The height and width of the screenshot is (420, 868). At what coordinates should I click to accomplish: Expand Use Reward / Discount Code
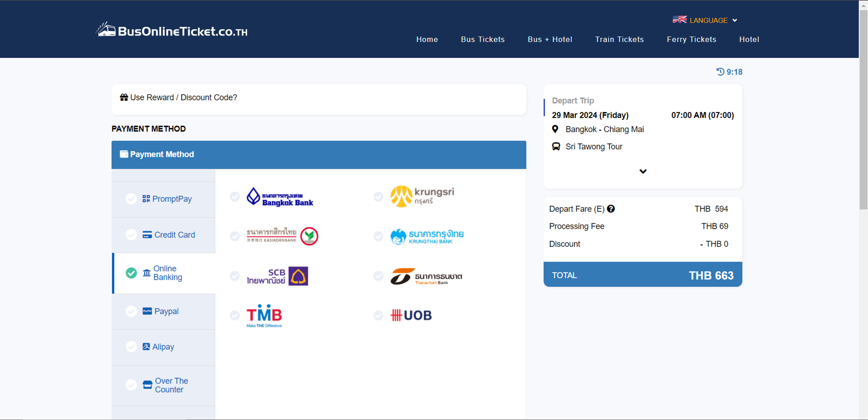pyautogui.click(x=318, y=99)
